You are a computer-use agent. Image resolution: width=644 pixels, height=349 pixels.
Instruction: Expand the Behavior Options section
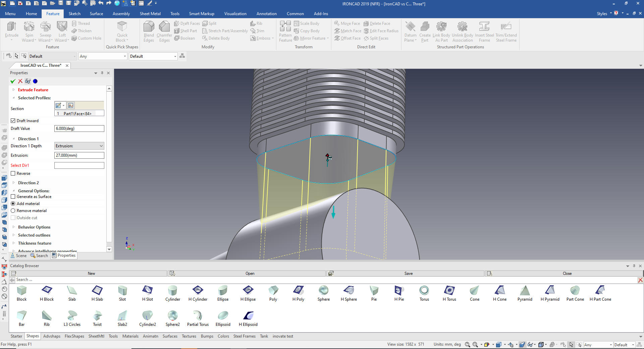(x=14, y=227)
